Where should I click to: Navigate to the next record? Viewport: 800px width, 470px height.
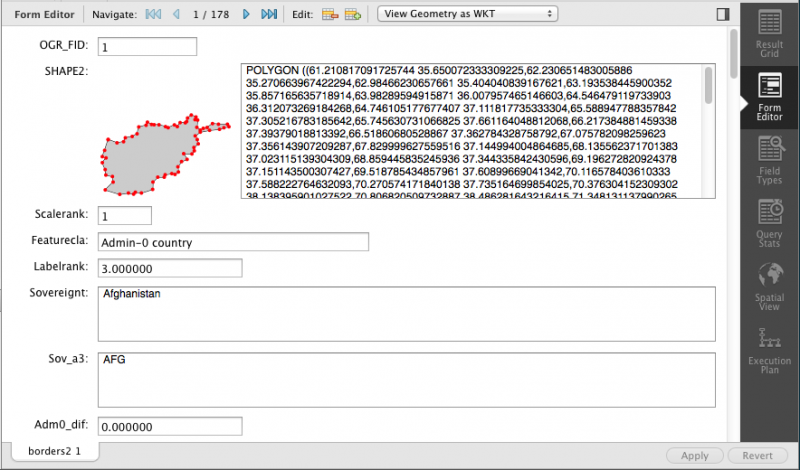tap(246, 14)
